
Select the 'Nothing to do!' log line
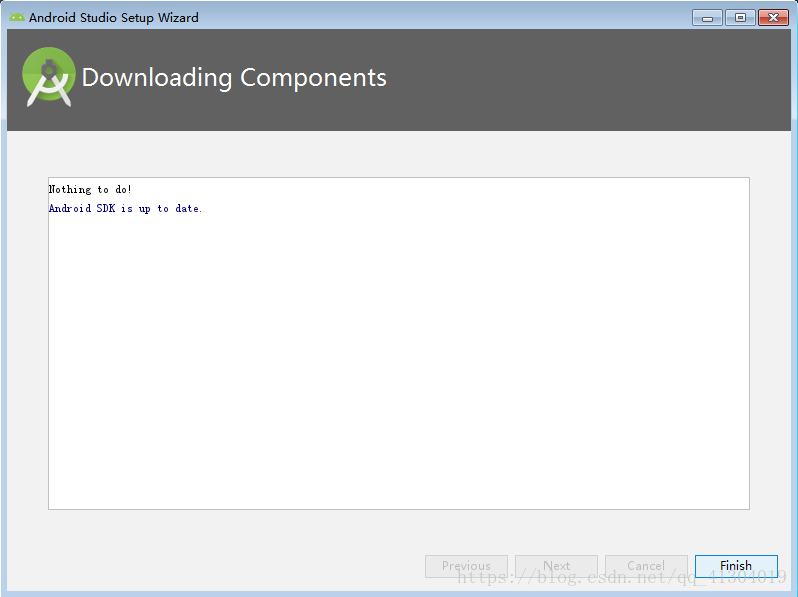[x=90, y=189]
